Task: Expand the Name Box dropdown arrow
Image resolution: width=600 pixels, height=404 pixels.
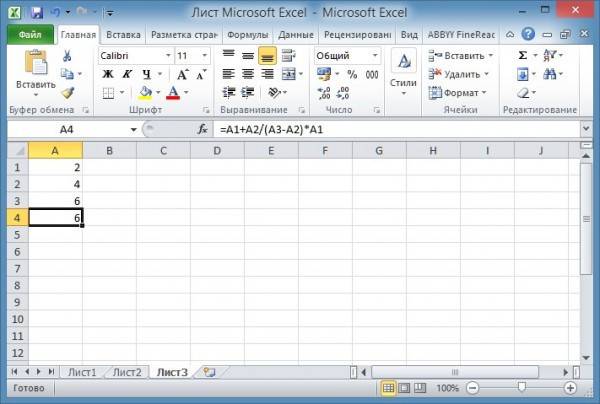Action: point(133,130)
